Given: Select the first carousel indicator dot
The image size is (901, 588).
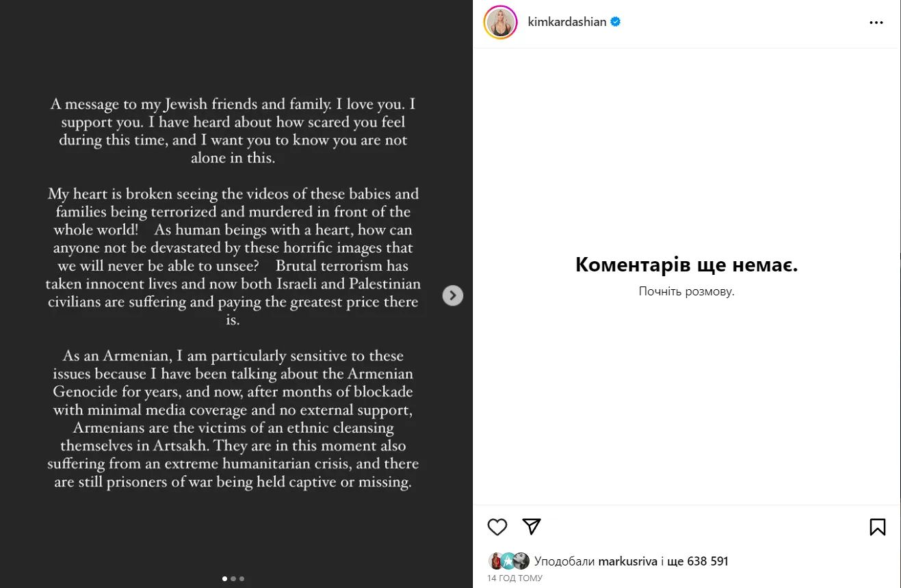Looking at the screenshot, I should 225,578.
